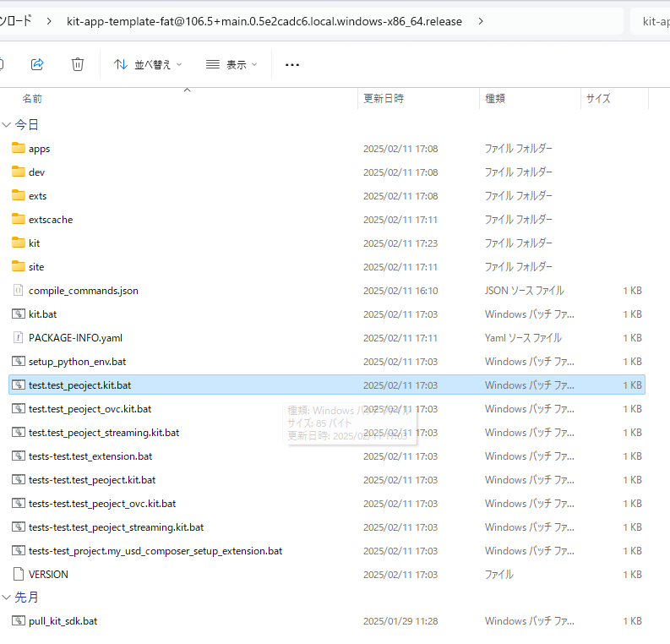Screen dimensions: 670x644
Task: Click the VERSION file name text
Action: click(48, 575)
